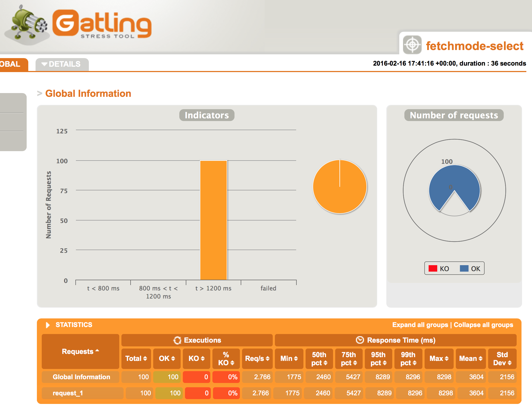Click Expand all groups link

click(x=420, y=325)
